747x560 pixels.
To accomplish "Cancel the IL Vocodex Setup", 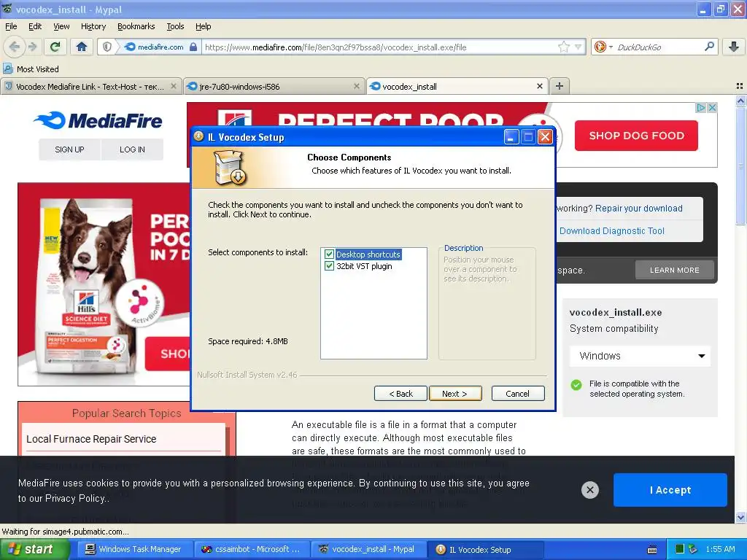I will [x=517, y=393].
